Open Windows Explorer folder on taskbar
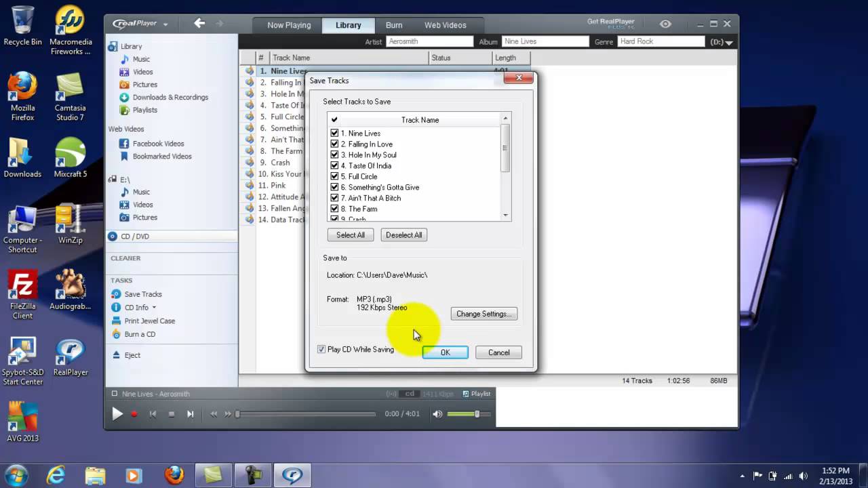The height and width of the screenshot is (488, 868). click(96, 475)
